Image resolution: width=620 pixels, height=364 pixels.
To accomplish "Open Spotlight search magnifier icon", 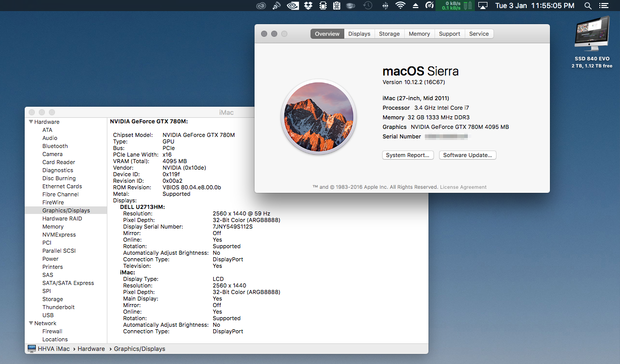I will click(588, 6).
